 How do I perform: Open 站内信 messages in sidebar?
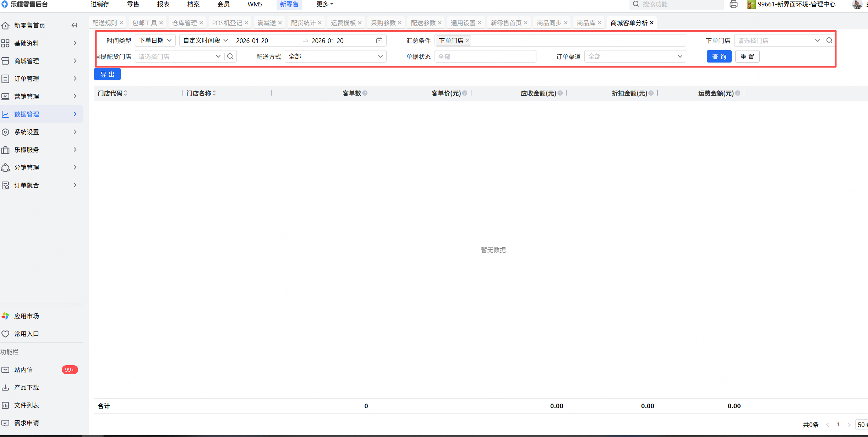[x=23, y=369]
